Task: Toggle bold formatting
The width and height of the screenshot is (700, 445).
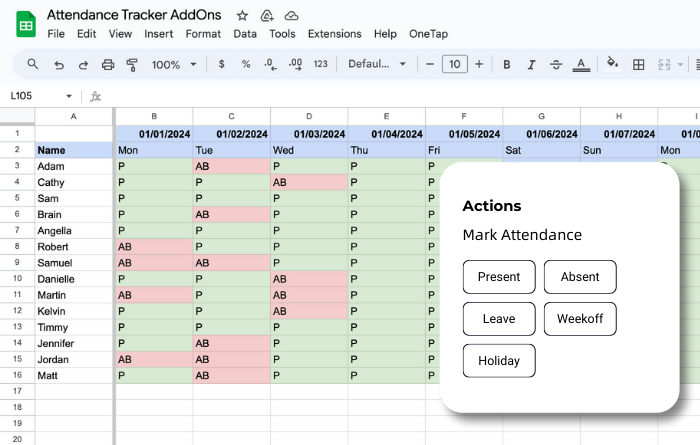Action: [x=507, y=64]
